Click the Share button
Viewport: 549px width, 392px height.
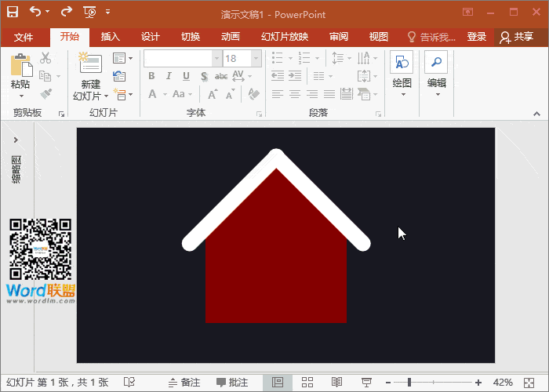516,37
